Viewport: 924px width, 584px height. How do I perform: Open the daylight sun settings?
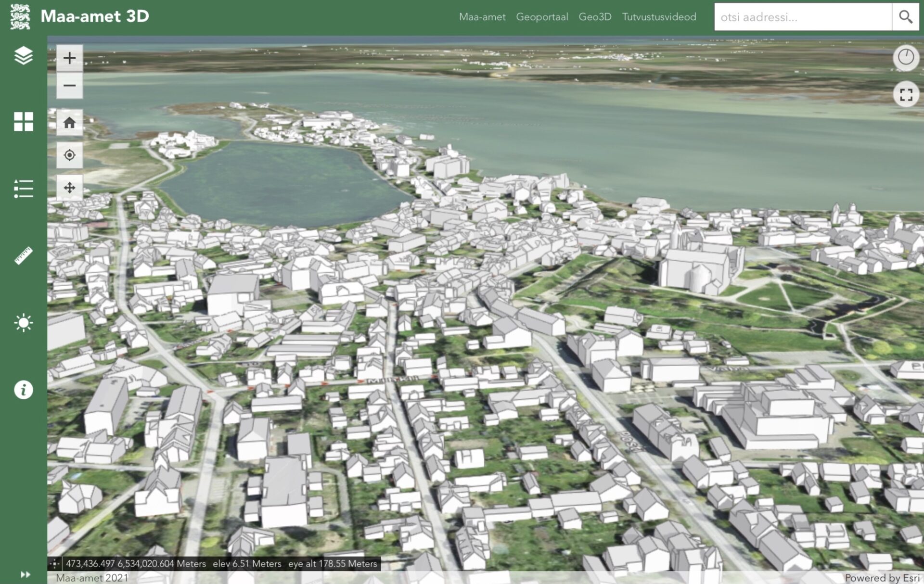(x=23, y=322)
